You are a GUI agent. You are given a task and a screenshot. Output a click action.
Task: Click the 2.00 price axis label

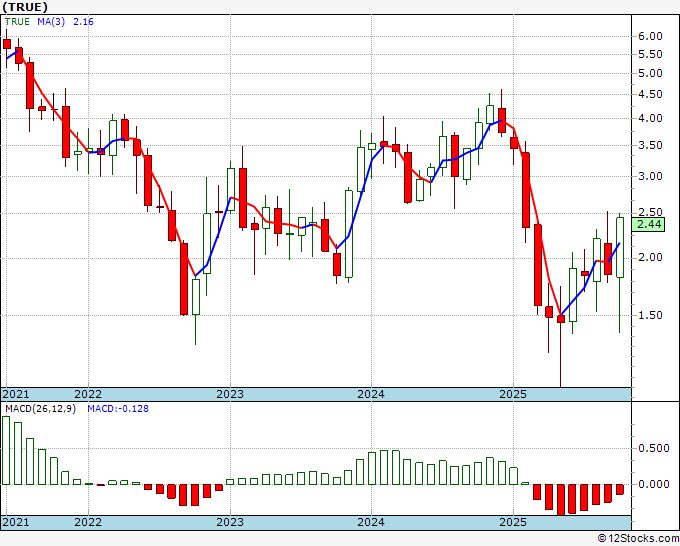[650, 258]
